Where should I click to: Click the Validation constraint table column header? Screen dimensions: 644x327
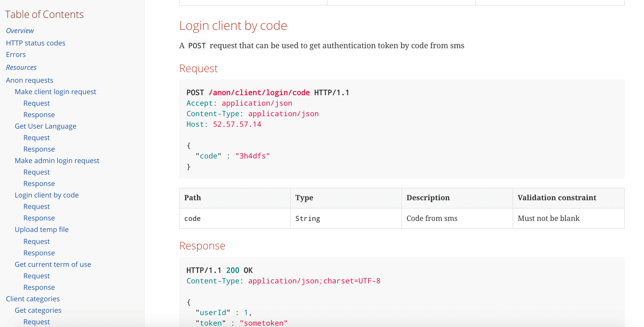[557, 198]
